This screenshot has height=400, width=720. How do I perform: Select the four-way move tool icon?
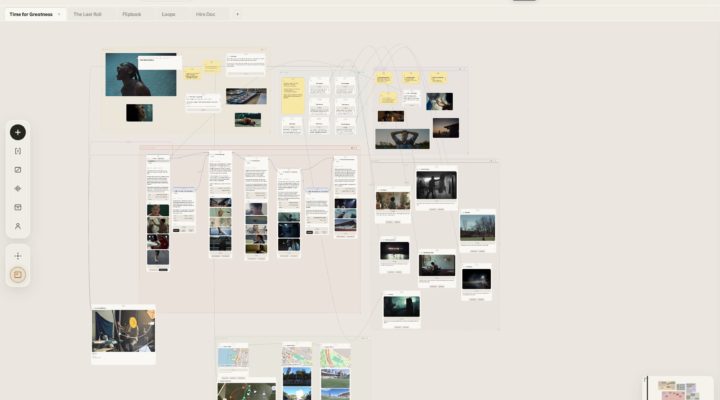tap(18, 256)
